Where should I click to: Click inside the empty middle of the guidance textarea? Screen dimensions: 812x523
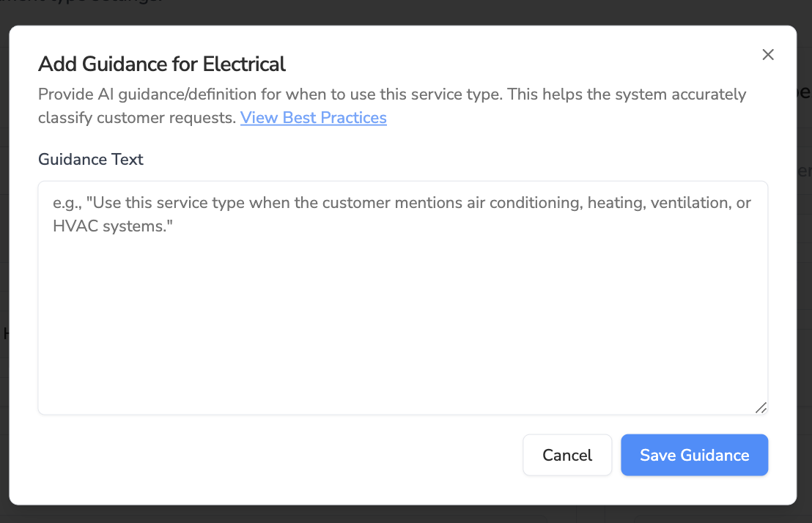[403, 321]
